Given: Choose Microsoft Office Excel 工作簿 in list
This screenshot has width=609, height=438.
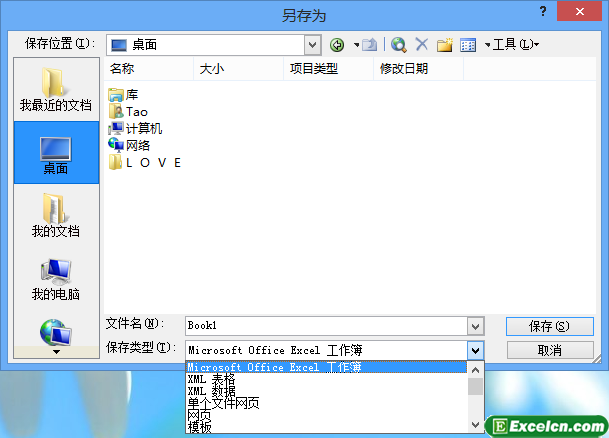Looking at the screenshot, I should [x=326, y=367].
